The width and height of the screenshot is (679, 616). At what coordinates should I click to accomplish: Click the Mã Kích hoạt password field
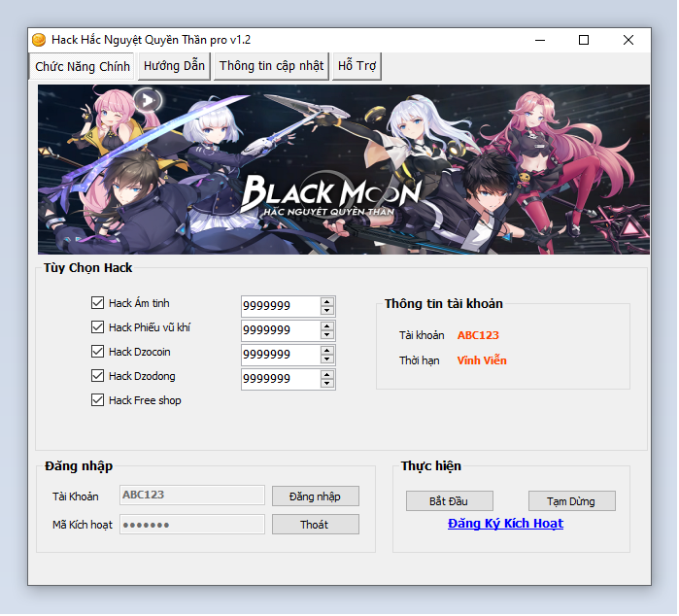click(191, 525)
